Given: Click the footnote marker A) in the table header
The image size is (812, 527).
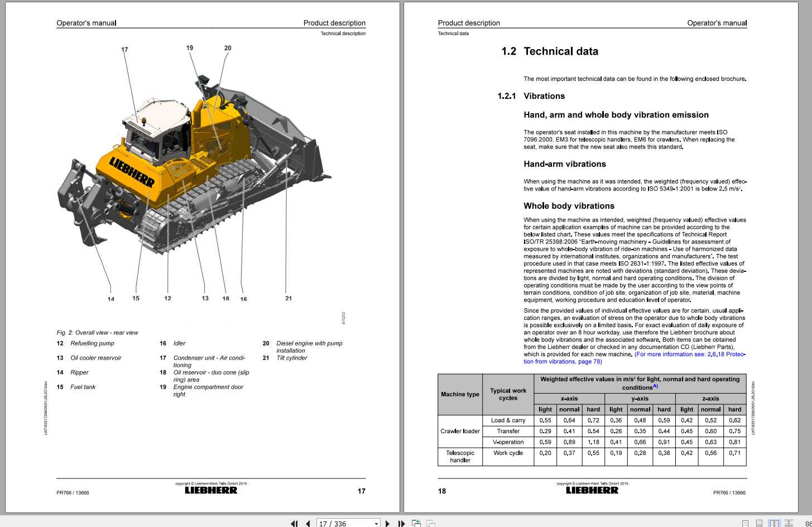Looking at the screenshot, I should point(656,385).
